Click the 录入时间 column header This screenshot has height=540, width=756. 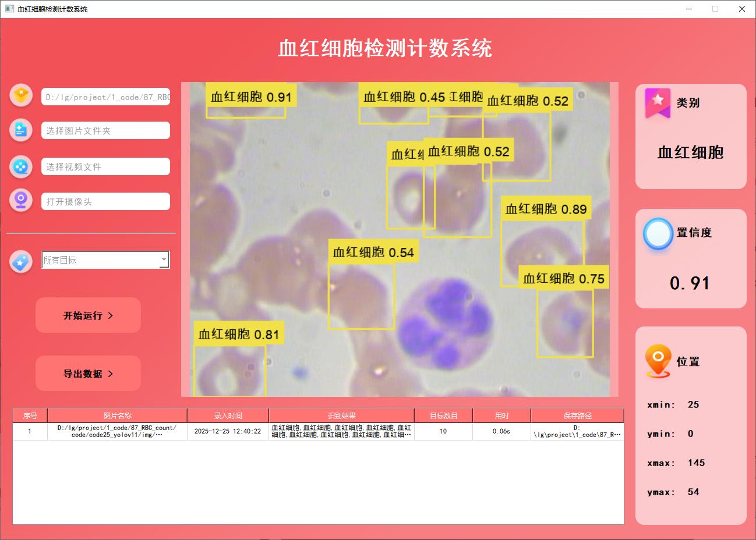click(228, 415)
